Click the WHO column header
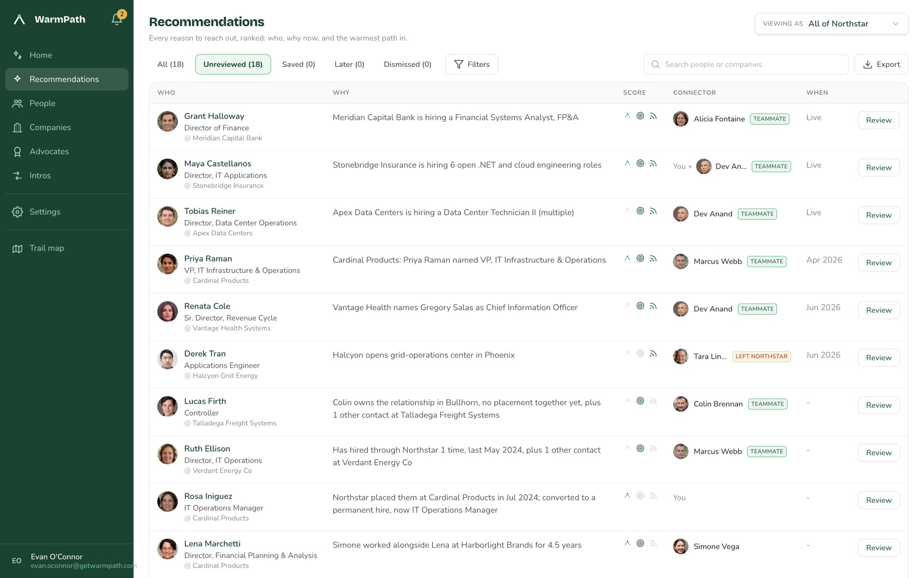Image resolution: width=924 pixels, height=578 pixels. [166, 92]
